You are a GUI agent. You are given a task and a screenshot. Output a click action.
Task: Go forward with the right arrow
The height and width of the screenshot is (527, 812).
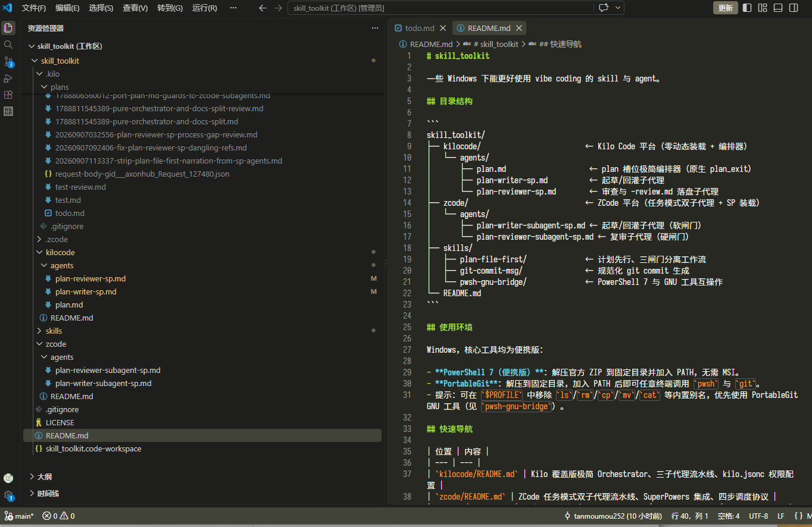pos(278,8)
